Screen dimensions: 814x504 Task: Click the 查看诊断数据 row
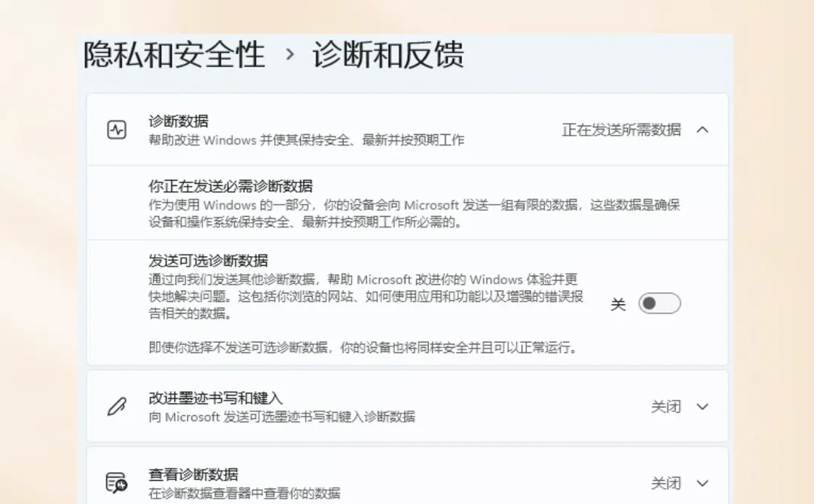click(377, 482)
